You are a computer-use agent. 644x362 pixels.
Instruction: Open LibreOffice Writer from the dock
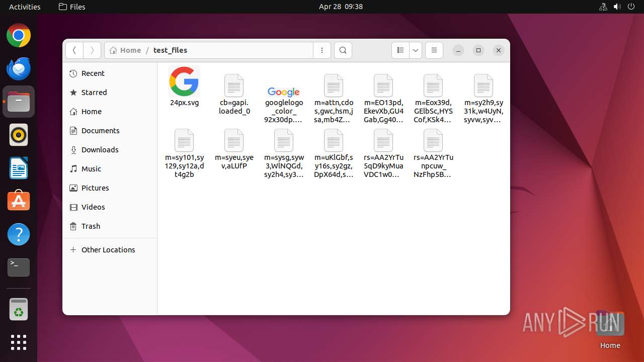pyautogui.click(x=19, y=168)
